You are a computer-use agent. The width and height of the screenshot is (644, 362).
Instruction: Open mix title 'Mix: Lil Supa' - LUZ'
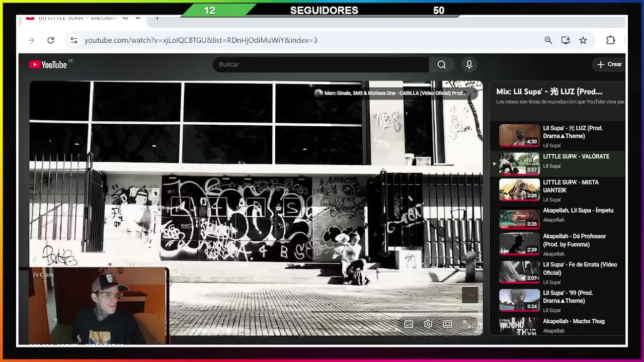[549, 92]
